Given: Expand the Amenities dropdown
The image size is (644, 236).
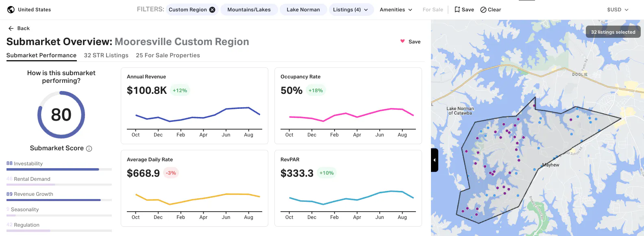Looking at the screenshot, I should tap(396, 10).
